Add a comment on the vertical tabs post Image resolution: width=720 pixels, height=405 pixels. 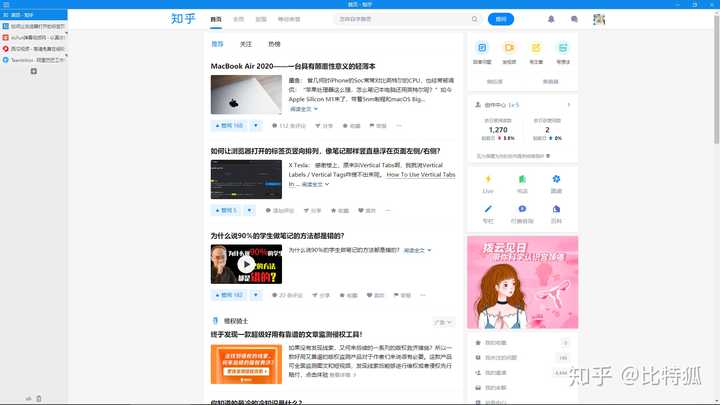pos(280,211)
